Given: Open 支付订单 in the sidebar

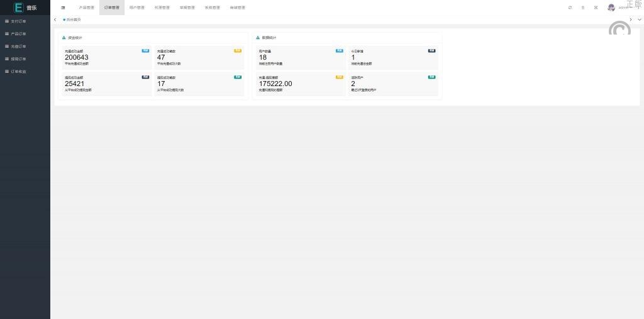Looking at the screenshot, I should 18,21.
